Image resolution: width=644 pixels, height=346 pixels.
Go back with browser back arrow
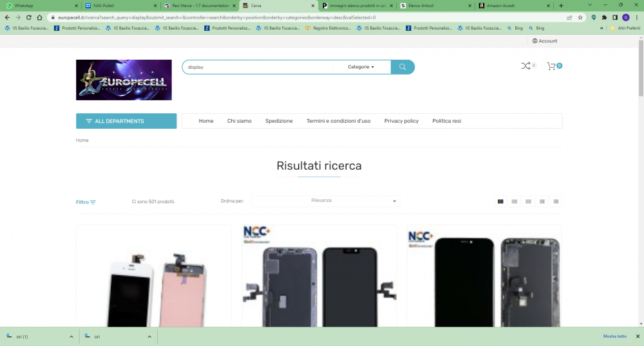[7, 17]
